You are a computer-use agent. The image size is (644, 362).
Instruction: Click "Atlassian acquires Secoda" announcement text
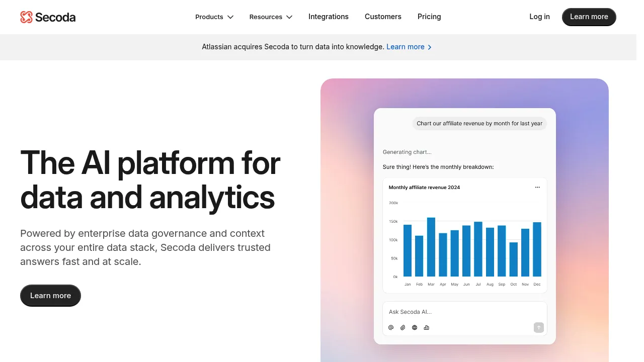293,47
